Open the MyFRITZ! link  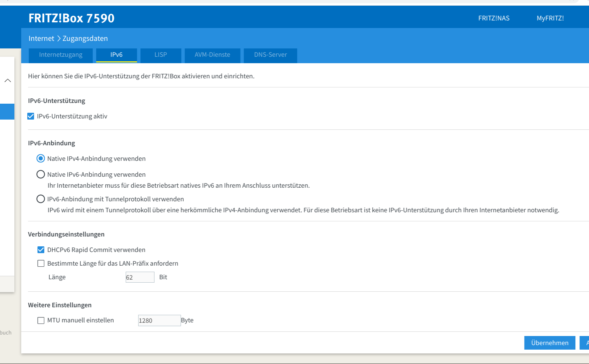pos(550,18)
